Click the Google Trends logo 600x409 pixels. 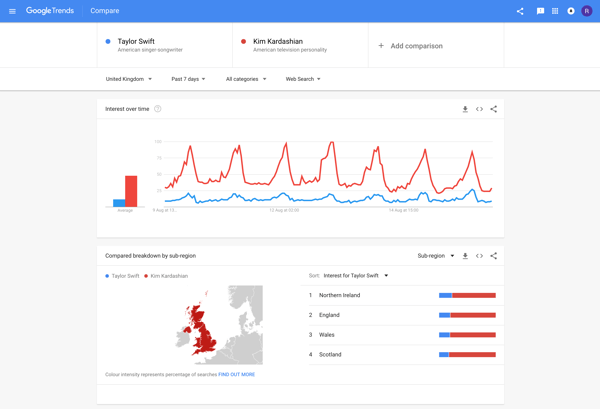pyautogui.click(x=50, y=11)
